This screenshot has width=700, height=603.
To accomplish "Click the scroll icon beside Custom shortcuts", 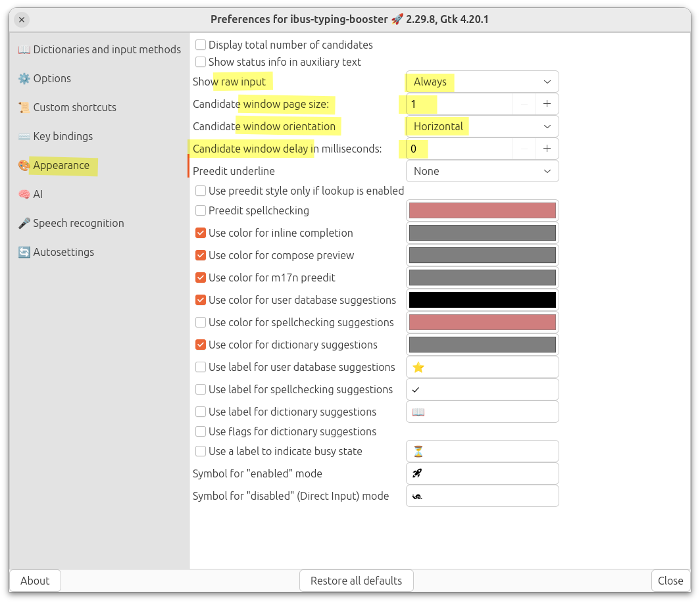I will 24,108.
